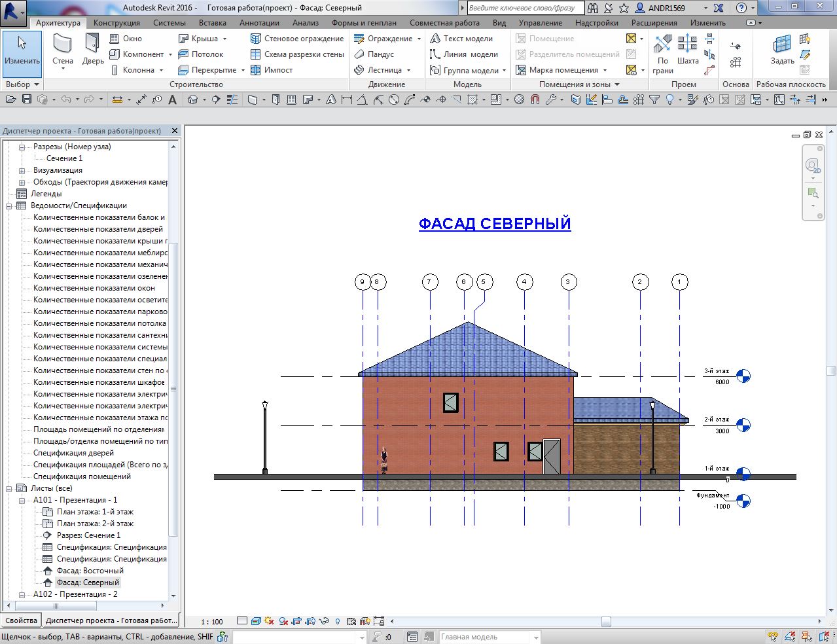Click the Текст модели tool
The image size is (837, 644).
[461, 39]
